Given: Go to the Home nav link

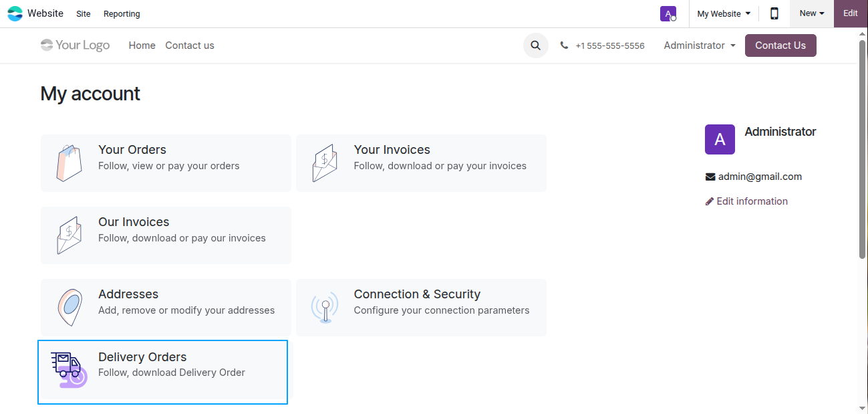Looking at the screenshot, I should (142, 45).
